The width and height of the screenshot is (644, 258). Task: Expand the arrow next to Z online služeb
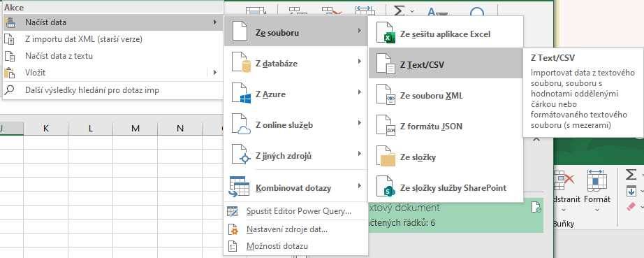(360, 123)
